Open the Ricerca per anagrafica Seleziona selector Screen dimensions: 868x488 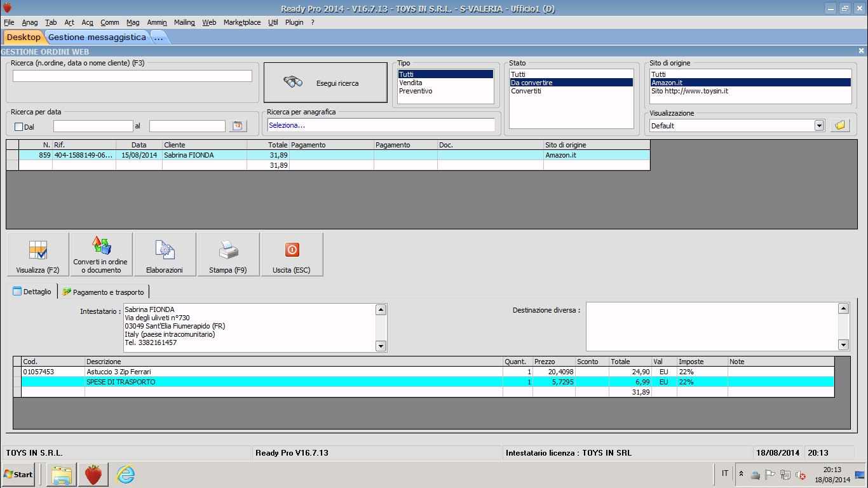tap(381, 125)
